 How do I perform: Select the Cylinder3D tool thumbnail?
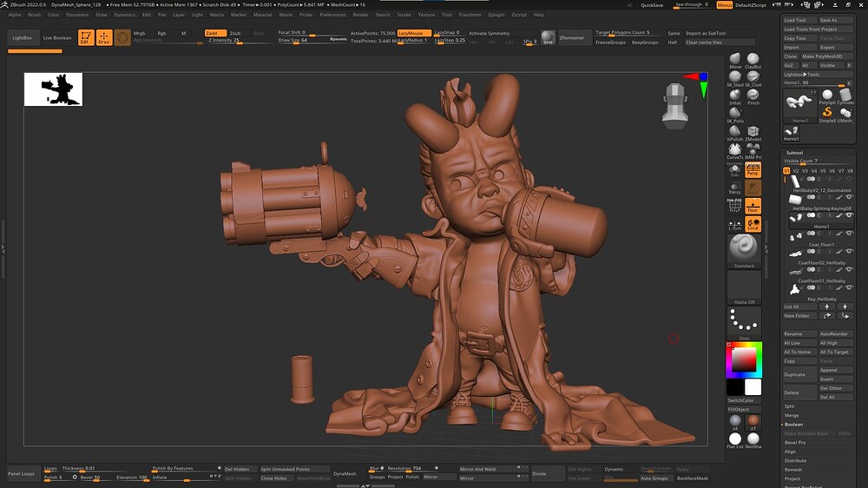coord(845,96)
